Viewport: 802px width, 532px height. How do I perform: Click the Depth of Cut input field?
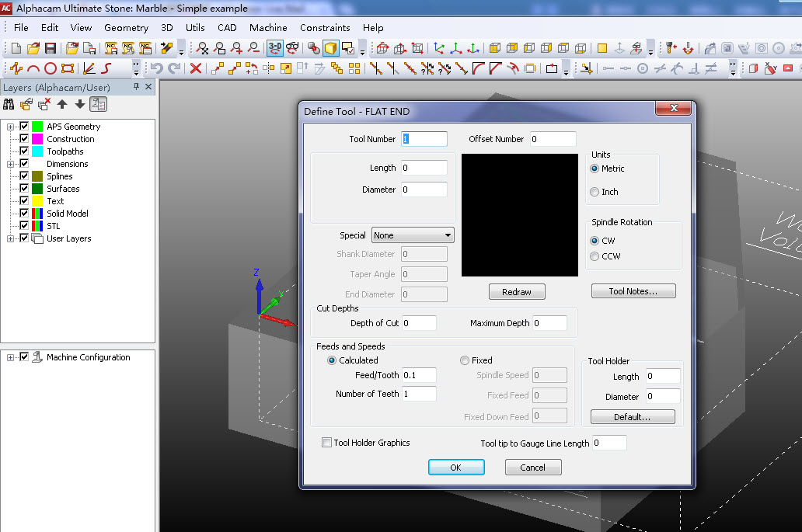(419, 323)
